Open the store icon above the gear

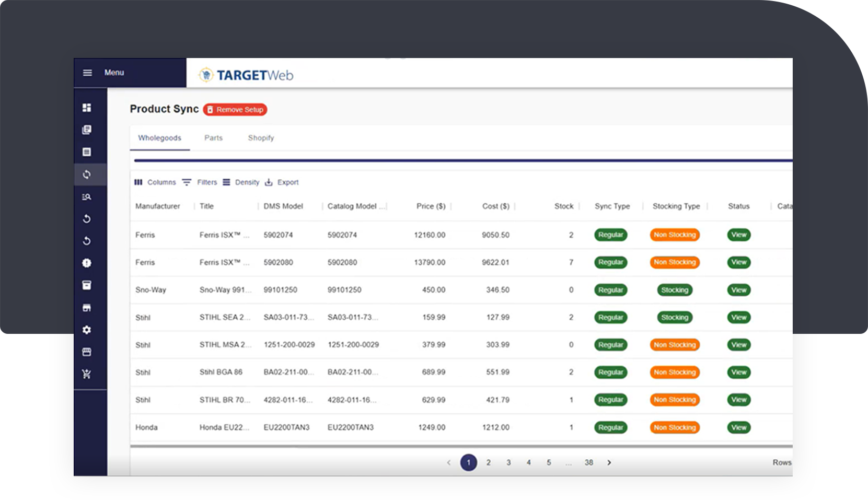(x=87, y=308)
